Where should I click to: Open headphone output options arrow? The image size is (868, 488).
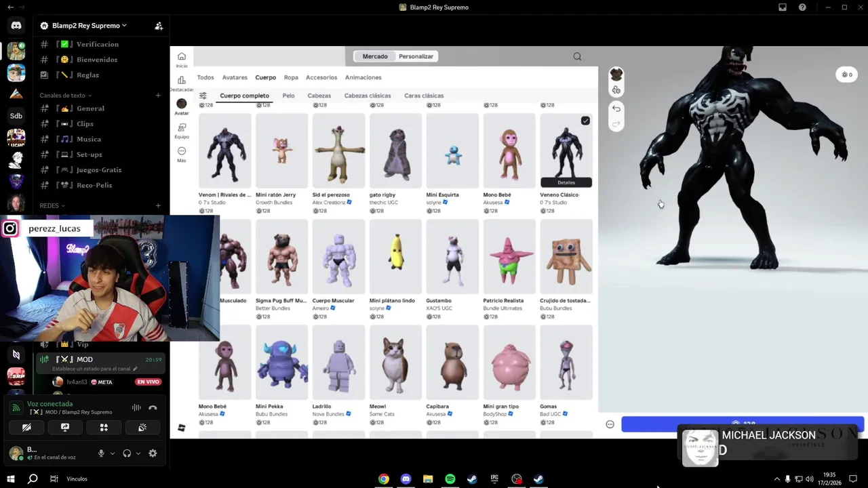tap(138, 453)
